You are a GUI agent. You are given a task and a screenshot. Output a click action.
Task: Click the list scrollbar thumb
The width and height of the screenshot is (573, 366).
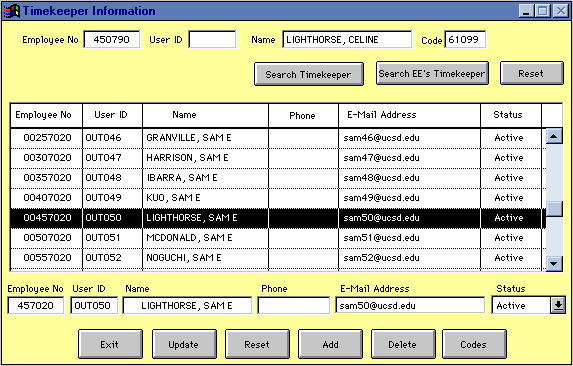554,209
